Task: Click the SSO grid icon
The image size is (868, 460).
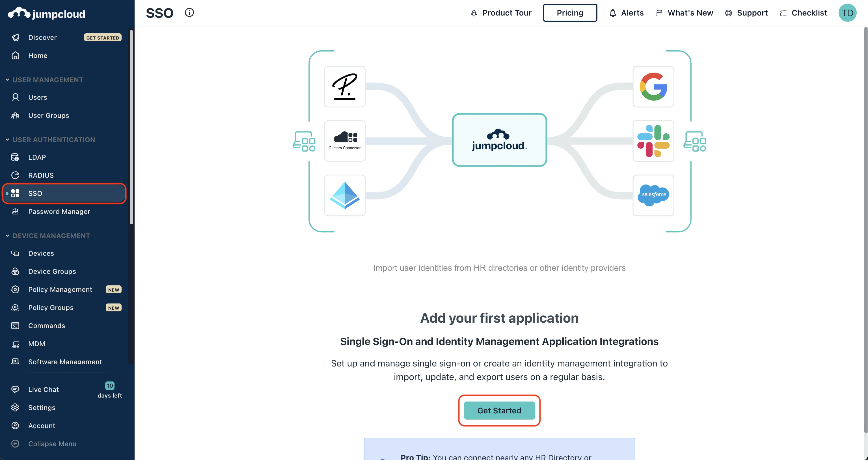Action: (x=16, y=193)
